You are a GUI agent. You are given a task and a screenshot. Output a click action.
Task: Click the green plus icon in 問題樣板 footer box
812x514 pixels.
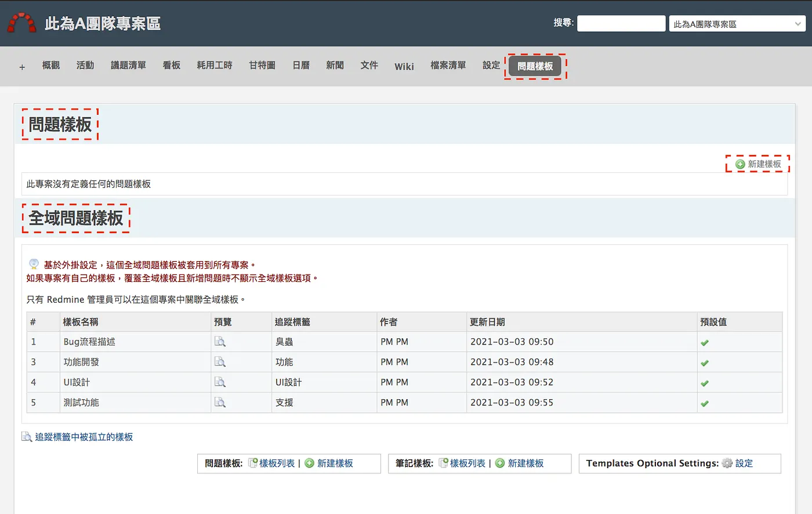pos(310,463)
